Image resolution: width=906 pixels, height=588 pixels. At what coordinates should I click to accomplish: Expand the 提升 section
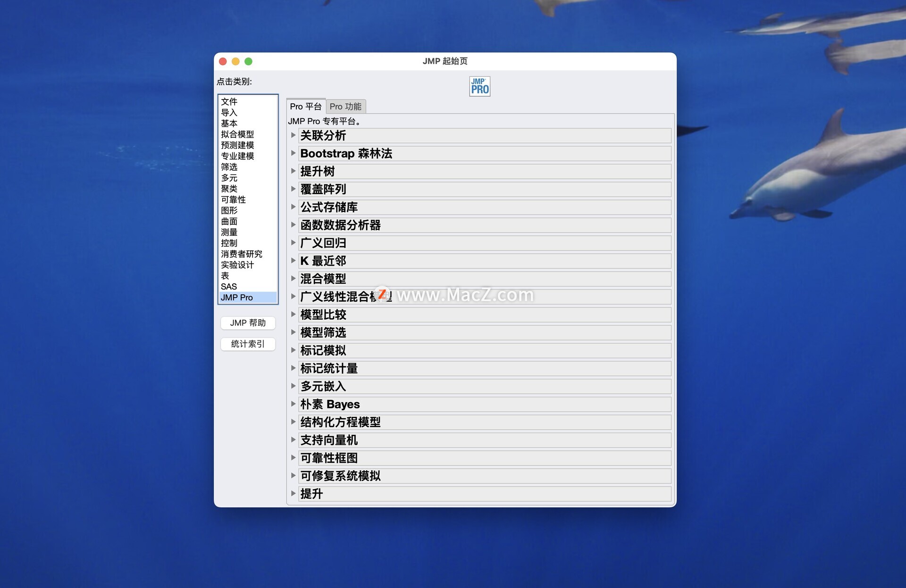(x=293, y=494)
